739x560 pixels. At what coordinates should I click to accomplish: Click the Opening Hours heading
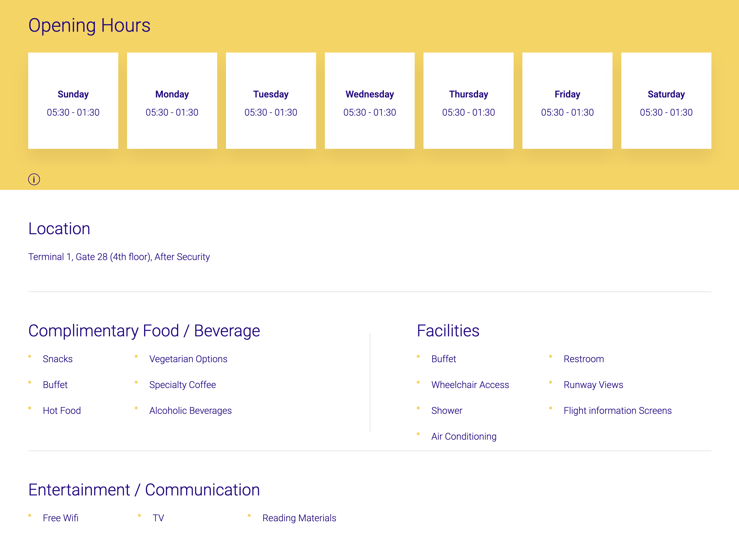pos(89,26)
